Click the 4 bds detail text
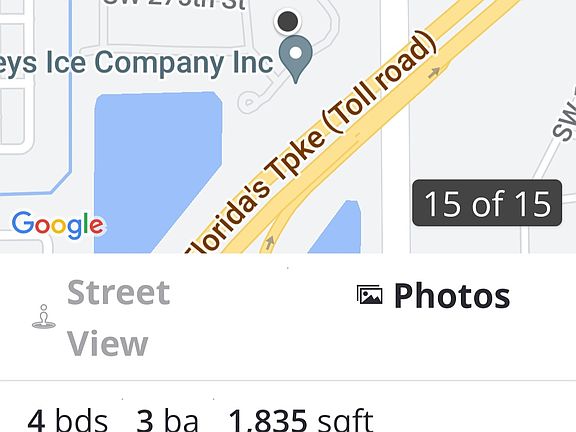This screenshot has width=576, height=432. pyautogui.click(x=68, y=421)
